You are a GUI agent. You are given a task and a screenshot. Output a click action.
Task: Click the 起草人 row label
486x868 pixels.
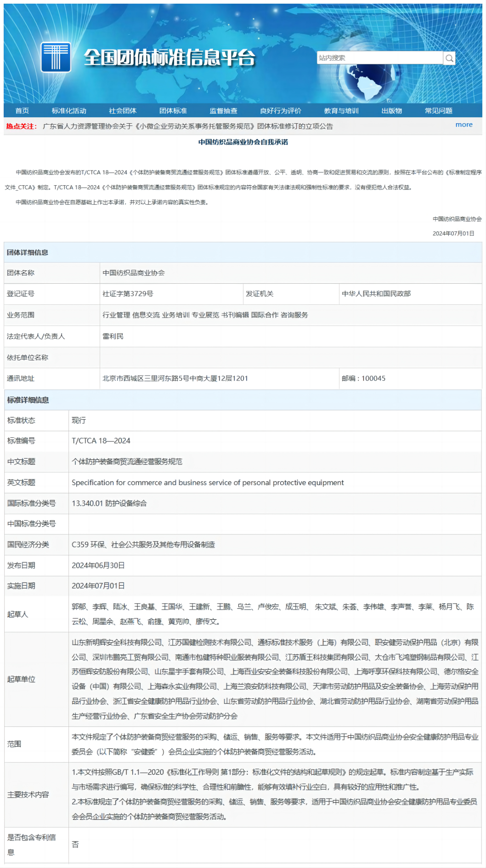pos(17,614)
